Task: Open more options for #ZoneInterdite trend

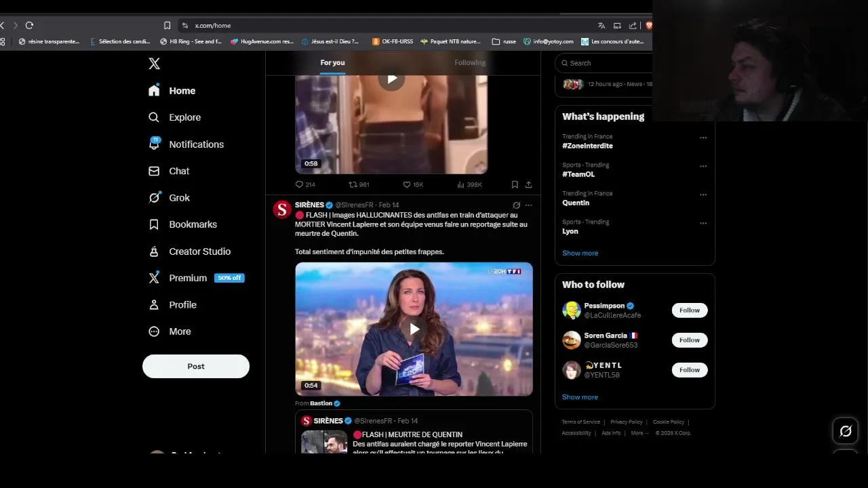Action: point(703,138)
